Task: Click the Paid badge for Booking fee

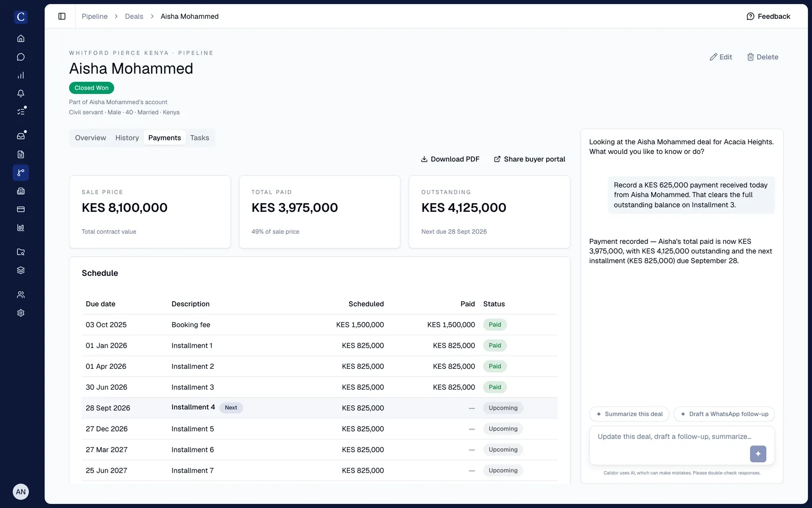Action: coord(495,325)
